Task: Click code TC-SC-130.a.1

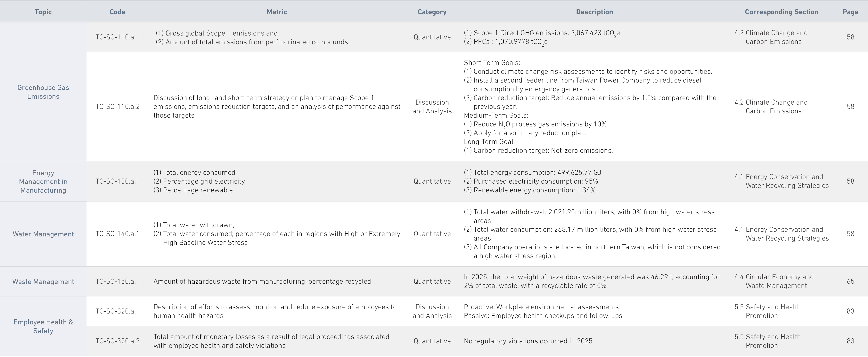Action: click(117, 182)
